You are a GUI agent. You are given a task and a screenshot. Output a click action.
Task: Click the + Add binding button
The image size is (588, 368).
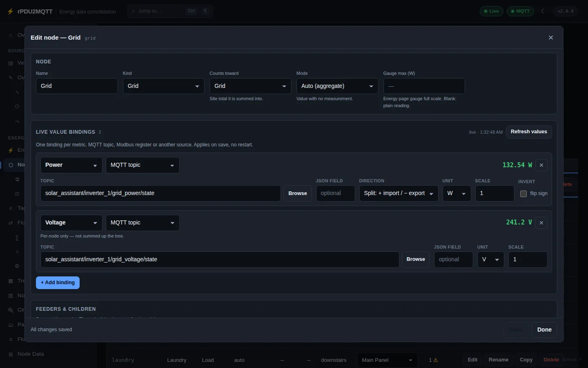pos(58,283)
